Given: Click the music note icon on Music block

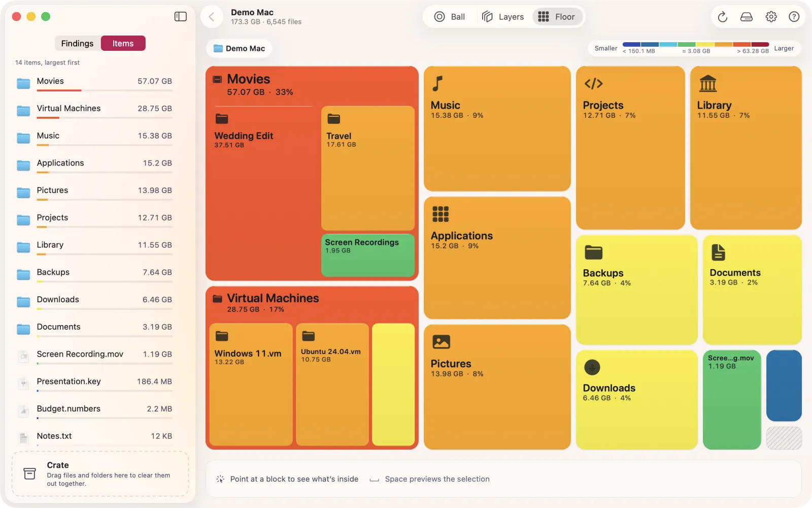Looking at the screenshot, I should (x=437, y=83).
